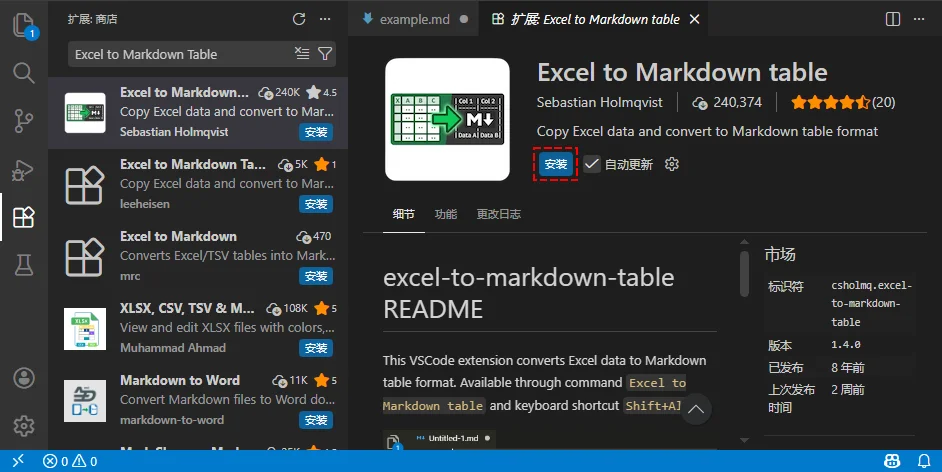Open the extension filter funnel
Viewport: 942px width, 472px height.
coord(325,54)
